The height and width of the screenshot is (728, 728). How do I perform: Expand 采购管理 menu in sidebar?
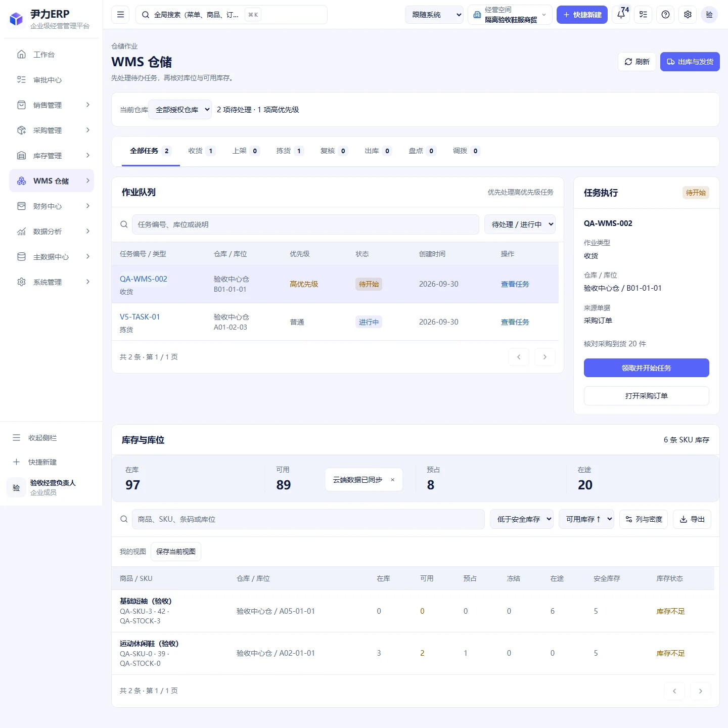pyautogui.click(x=52, y=130)
